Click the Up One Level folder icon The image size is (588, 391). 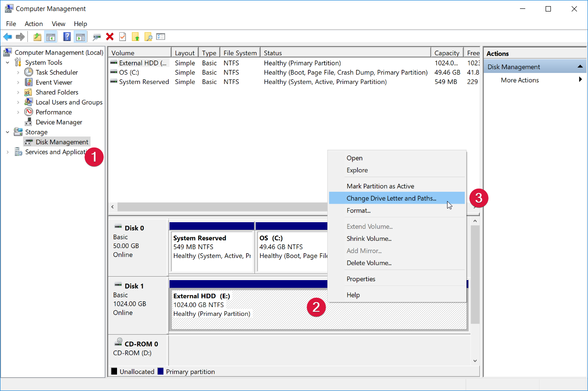point(38,37)
